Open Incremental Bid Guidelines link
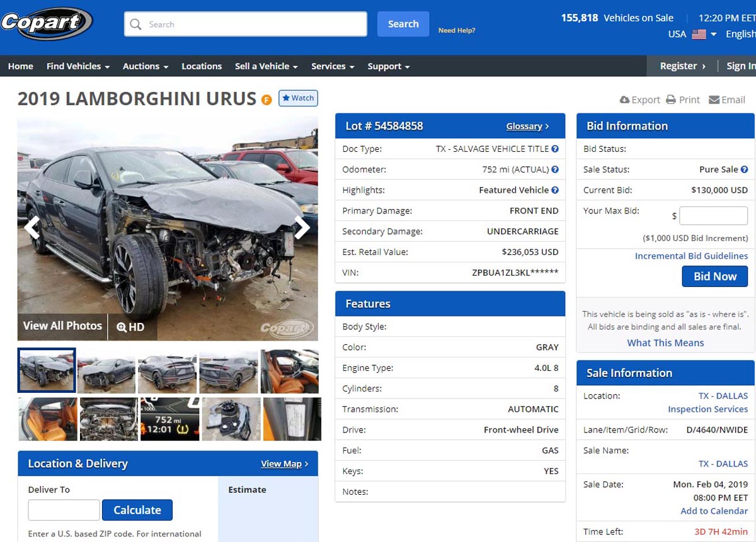The width and height of the screenshot is (756, 542). pyautogui.click(x=691, y=256)
